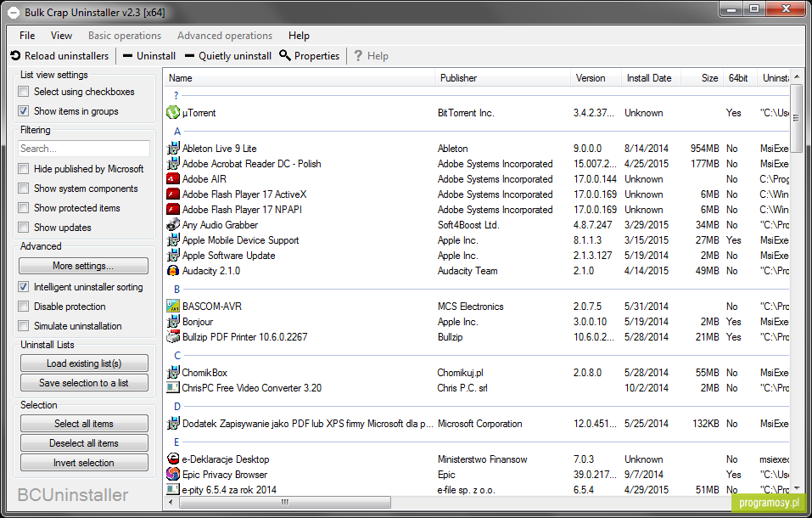Click the Apple Software Update icon

(x=173, y=256)
